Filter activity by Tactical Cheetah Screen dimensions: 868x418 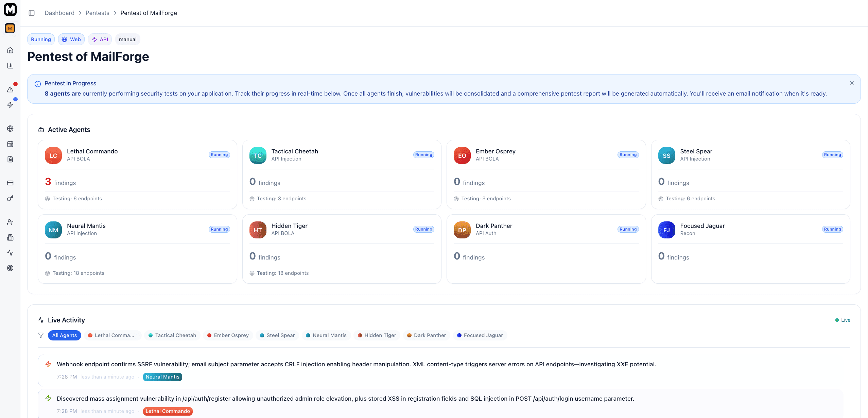[172, 335]
